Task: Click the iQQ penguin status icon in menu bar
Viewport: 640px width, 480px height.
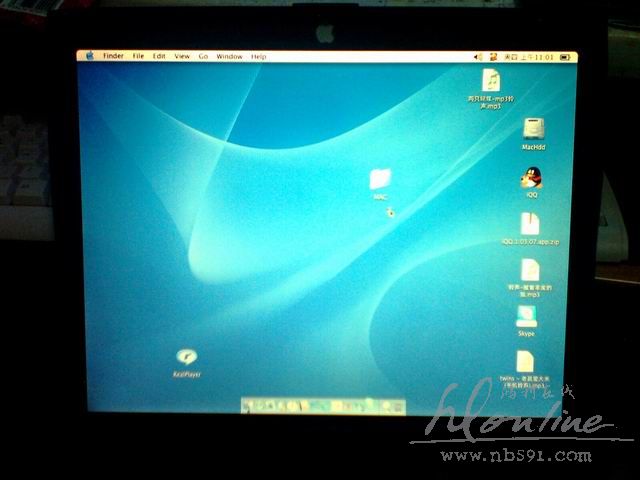Action: coord(493,57)
